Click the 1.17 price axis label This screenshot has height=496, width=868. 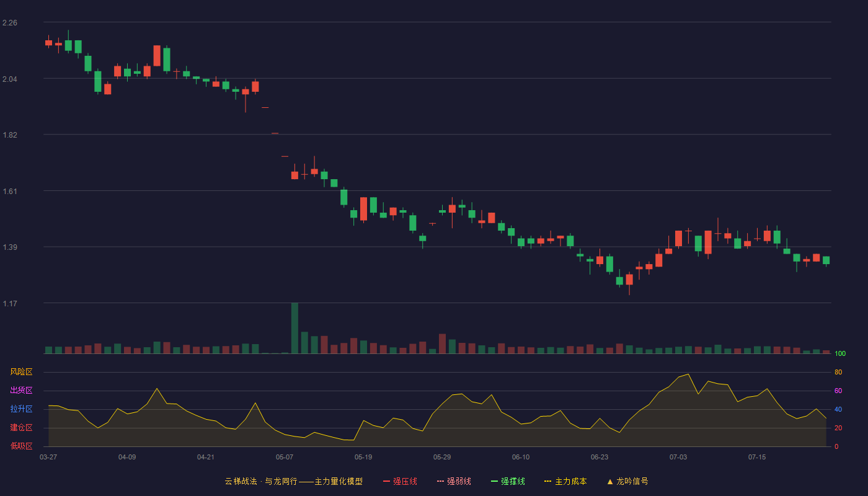coord(10,303)
